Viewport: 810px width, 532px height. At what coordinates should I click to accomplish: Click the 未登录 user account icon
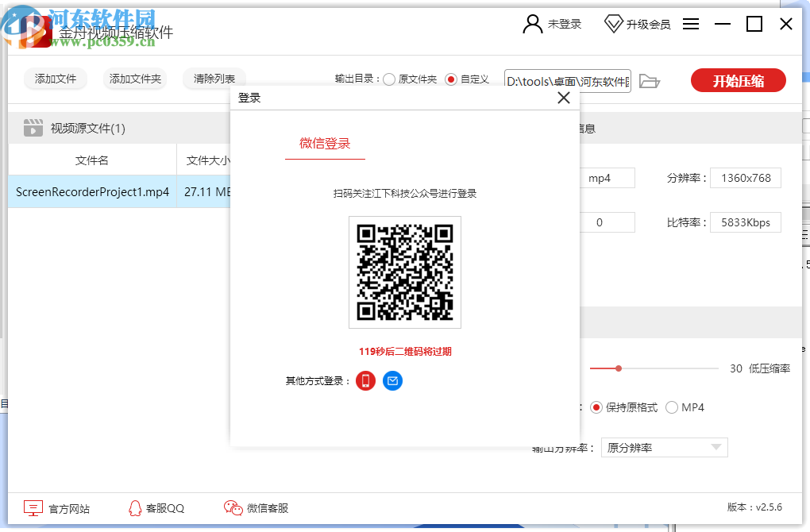coord(532,24)
